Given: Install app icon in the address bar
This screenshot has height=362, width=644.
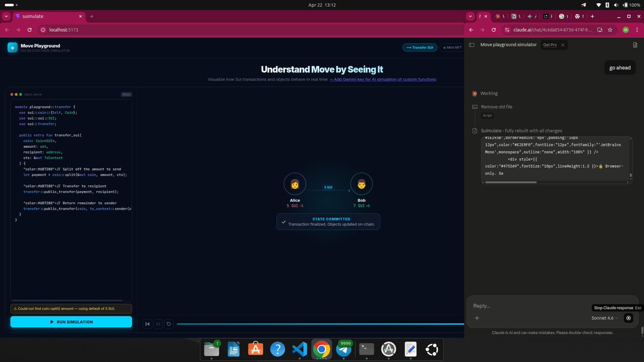Looking at the screenshot, I should [x=599, y=30].
